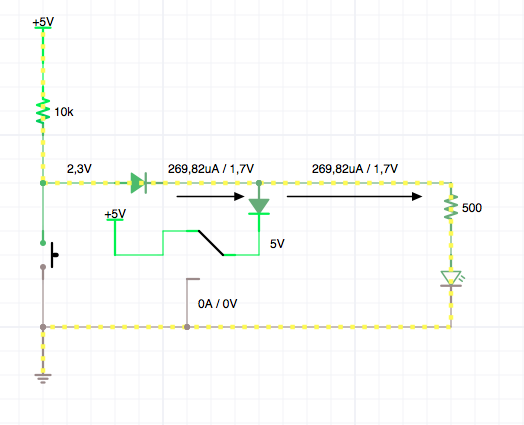This screenshot has height=425, width=524.
Task: Click the 2,3V voltage label
Action: tap(79, 169)
